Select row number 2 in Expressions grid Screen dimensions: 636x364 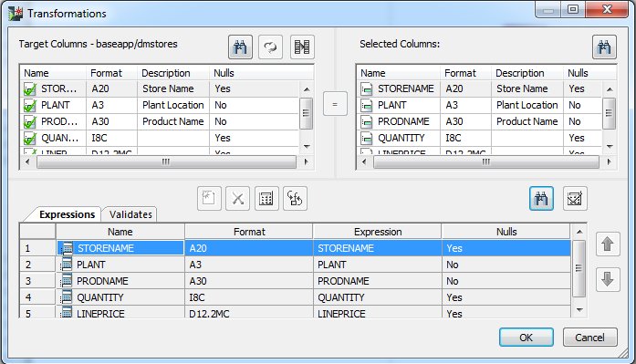pyautogui.click(x=37, y=265)
